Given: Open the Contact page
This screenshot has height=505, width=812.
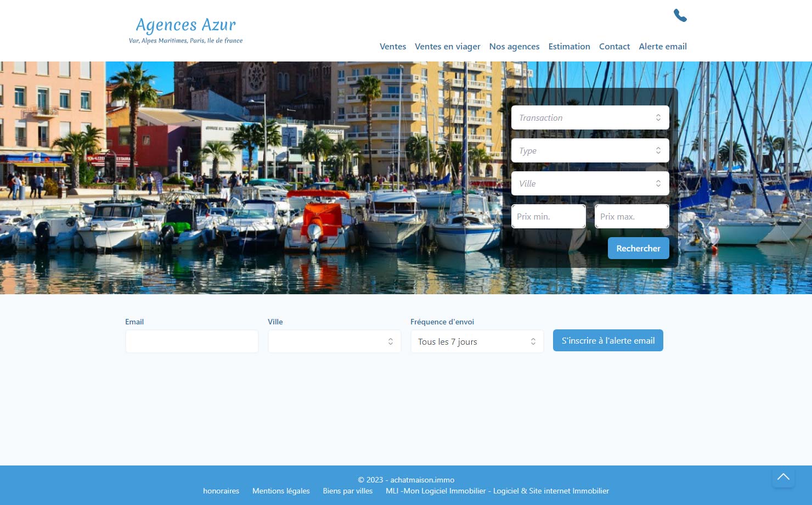Looking at the screenshot, I should [614, 47].
